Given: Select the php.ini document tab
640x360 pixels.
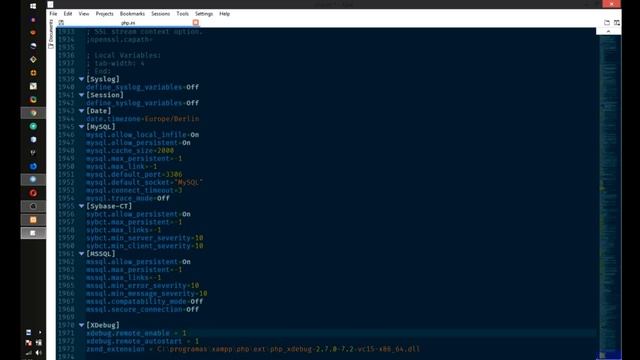Looking at the screenshot, I should click(128, 23).
